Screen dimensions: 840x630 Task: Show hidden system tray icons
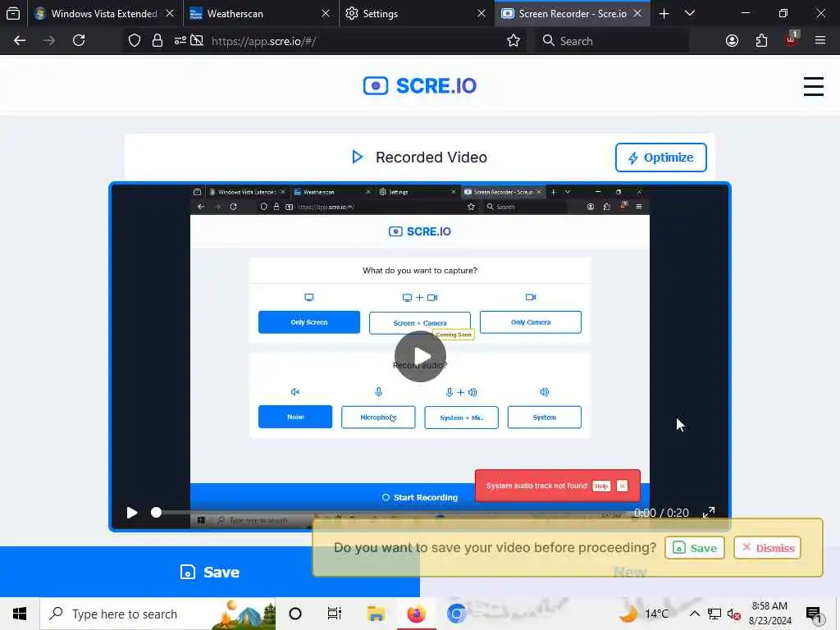tap(694, 614)
